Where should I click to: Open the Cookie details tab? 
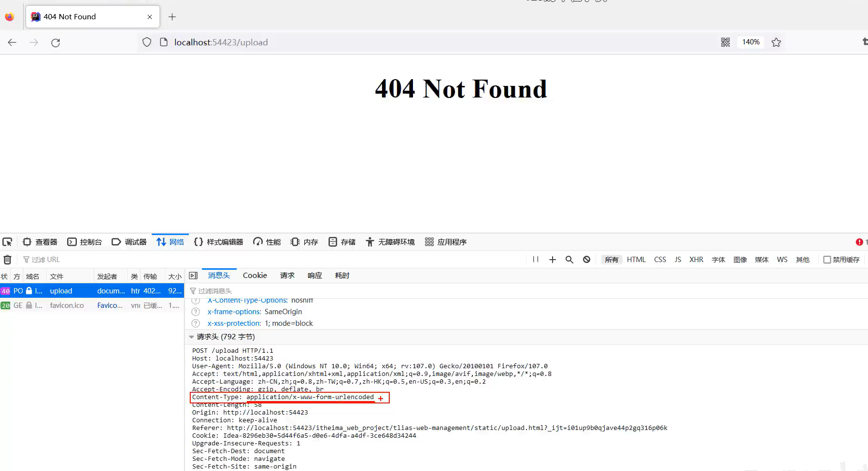point(255,276)
